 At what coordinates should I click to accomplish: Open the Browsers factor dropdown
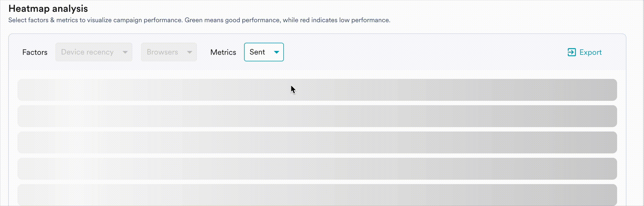coord(169,52)
